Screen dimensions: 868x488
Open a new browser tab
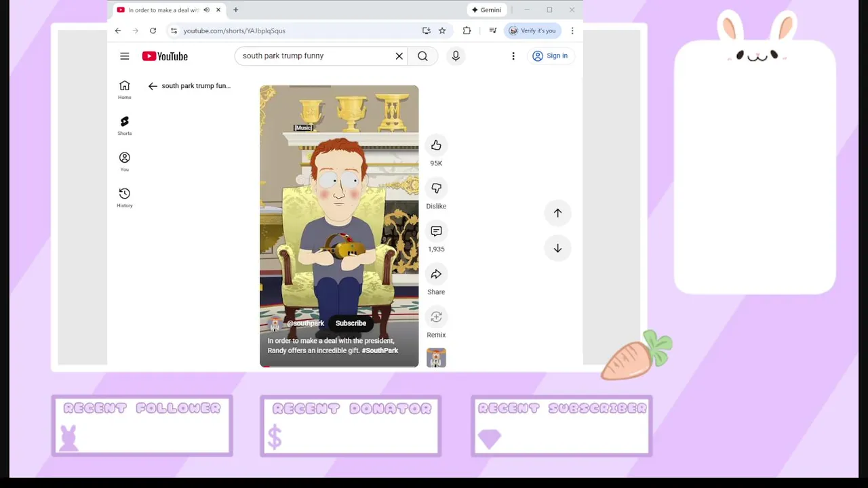[x=236, y=10]
